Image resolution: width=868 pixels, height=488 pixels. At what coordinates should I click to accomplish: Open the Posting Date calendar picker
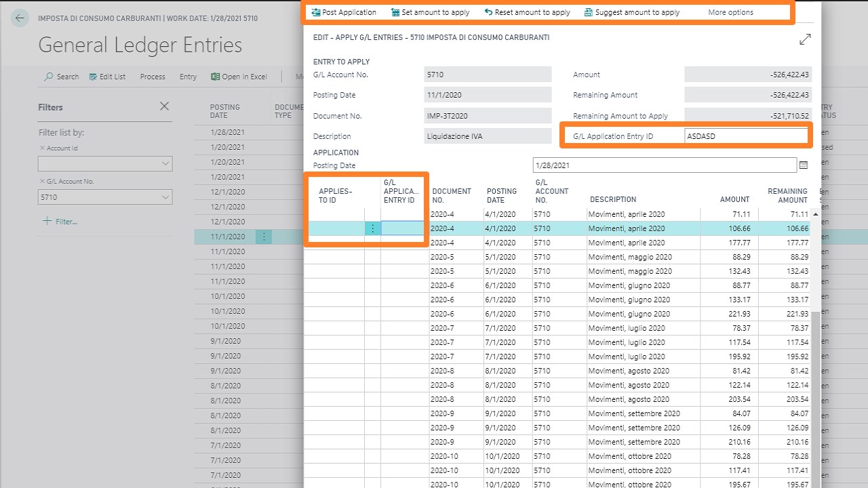click(x=804, y=165)
